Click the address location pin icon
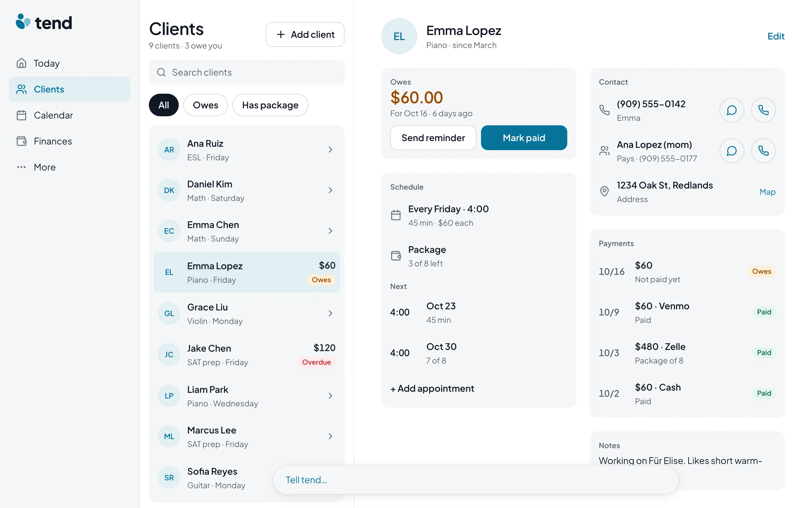812x508 pixels. click(604, 192)
